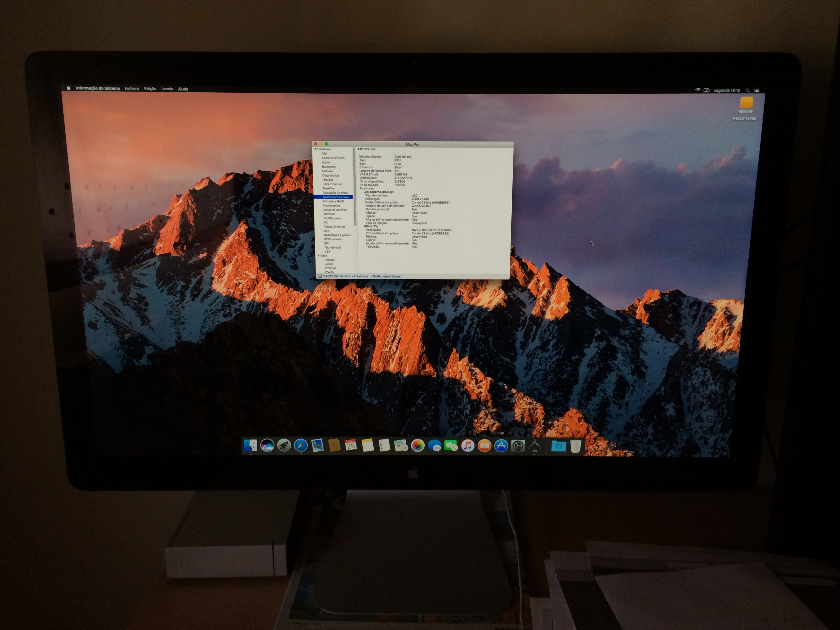Open the Janela menu
This screenshot has width=840, height=630.
(x=167, y=89)
